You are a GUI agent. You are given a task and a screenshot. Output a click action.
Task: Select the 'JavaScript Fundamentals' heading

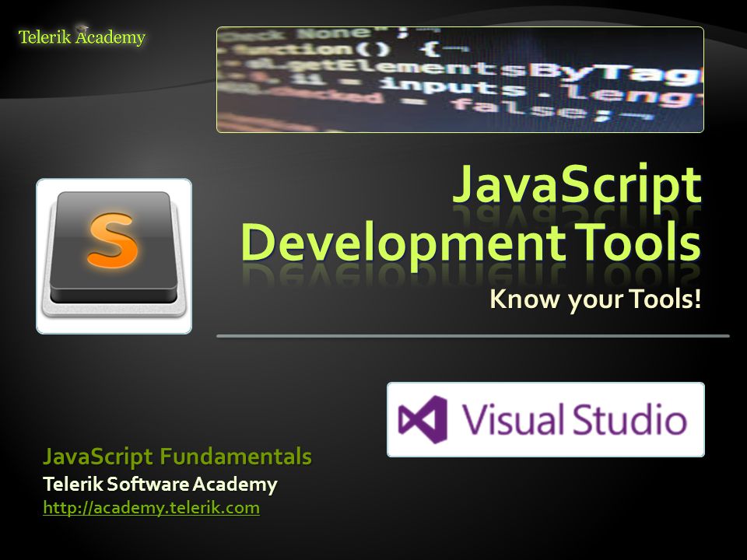(177, 457)
